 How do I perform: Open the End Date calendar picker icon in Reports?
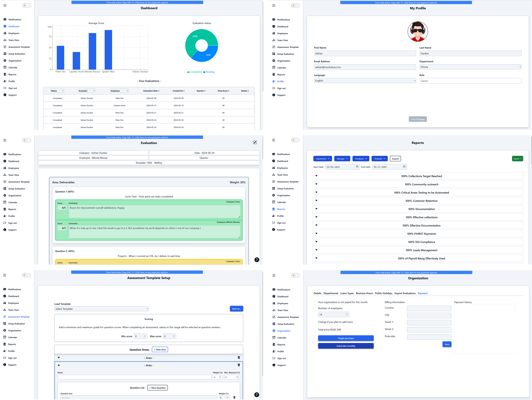(404, 167)
